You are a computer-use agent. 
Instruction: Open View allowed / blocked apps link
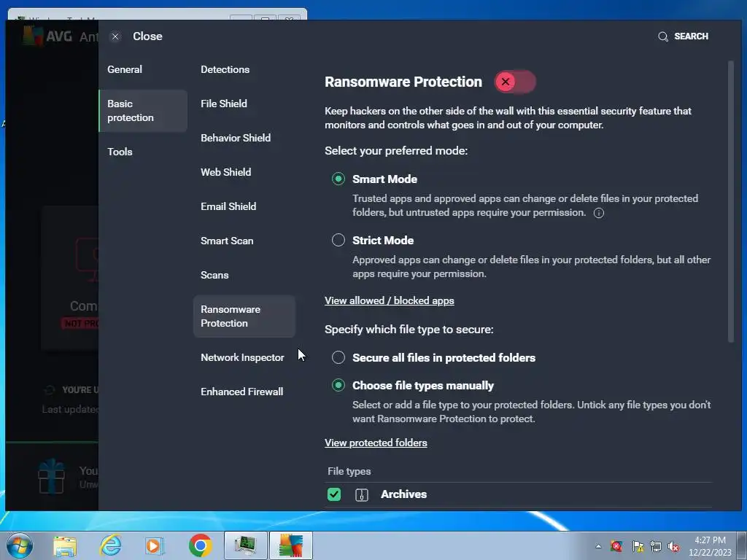point(390,300)
